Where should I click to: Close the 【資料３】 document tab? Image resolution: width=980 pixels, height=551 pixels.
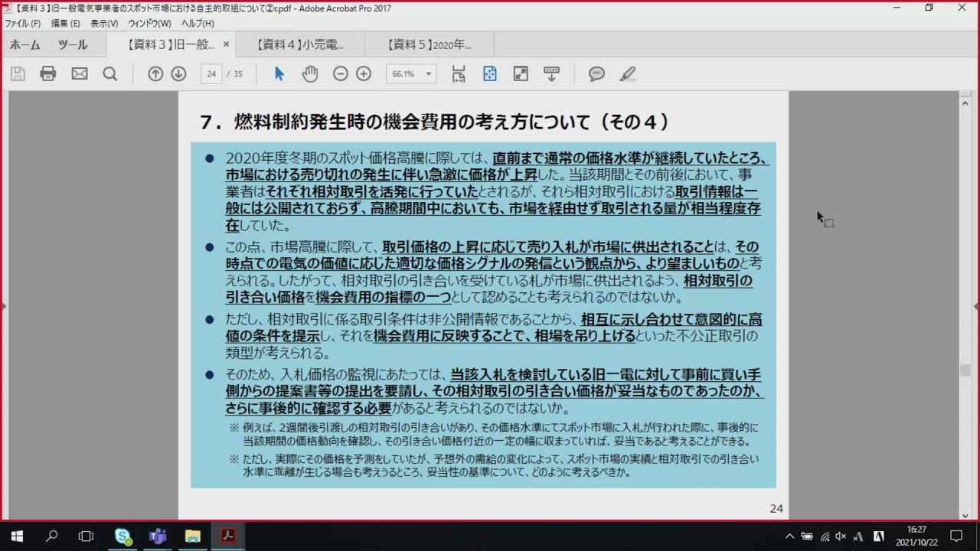click(x=226, y=45)
